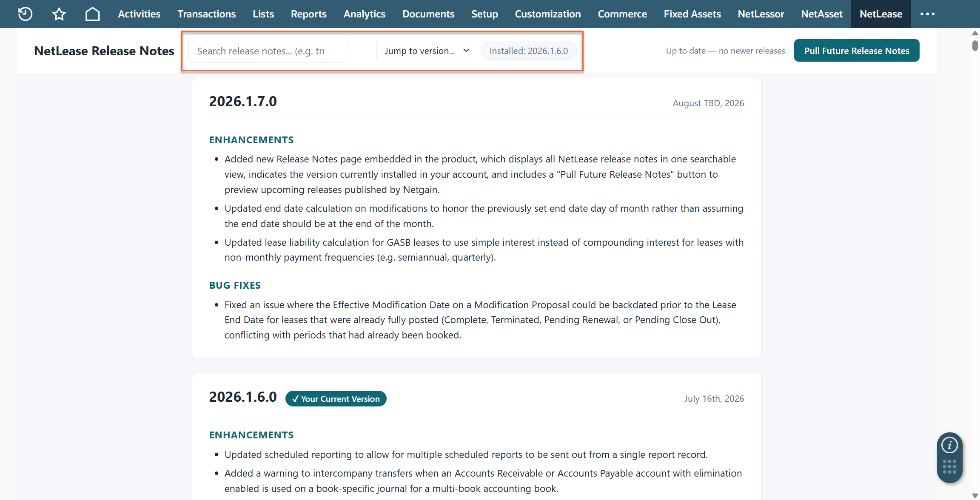980x500 pixels.
Task: Click the note starting 'Updated end date calculation'
Action: tap(484, 216)
